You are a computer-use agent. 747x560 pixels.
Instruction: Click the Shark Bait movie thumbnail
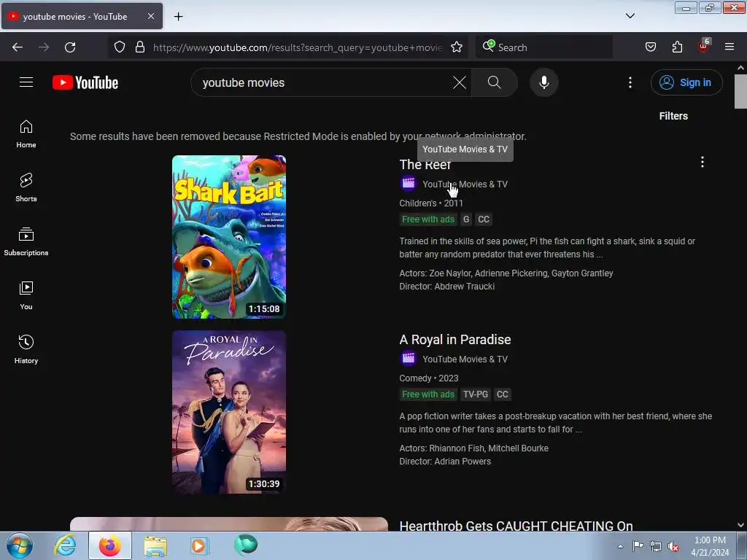pos(229,237)
